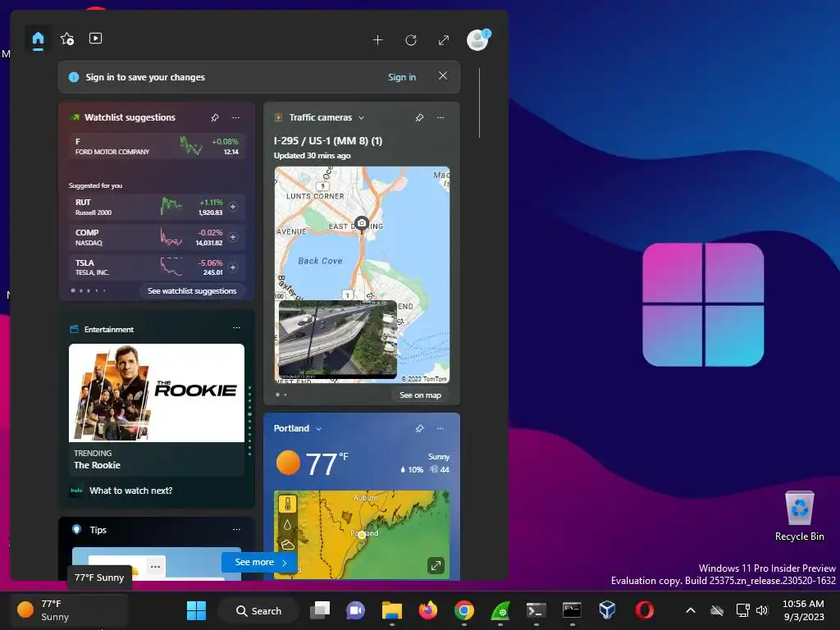The height and width of the screenshot is (630, 840).
Task: Click the camera marker on the map
Action: pos(362,223)
